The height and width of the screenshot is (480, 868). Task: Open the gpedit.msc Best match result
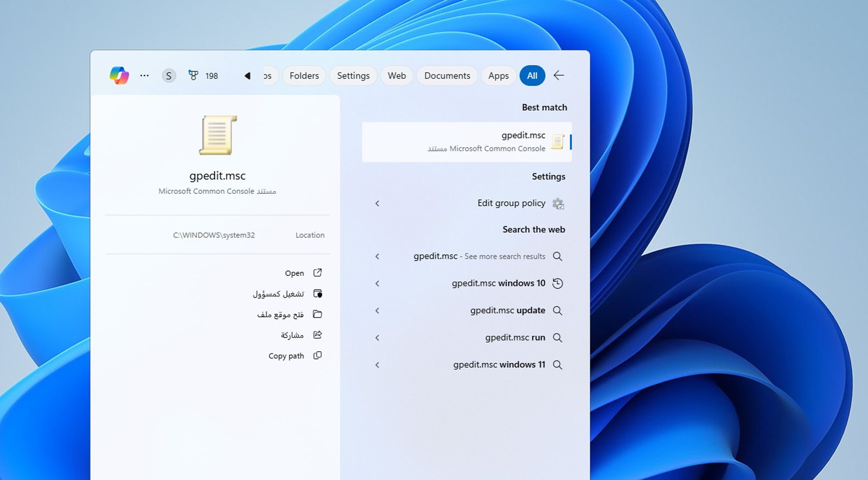[x=467, y=142]
